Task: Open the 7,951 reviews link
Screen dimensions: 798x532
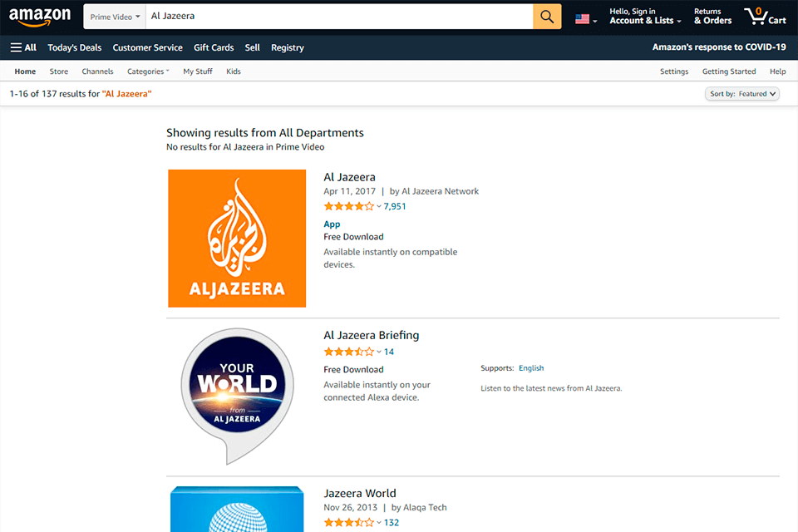Action: click(395, 206)
